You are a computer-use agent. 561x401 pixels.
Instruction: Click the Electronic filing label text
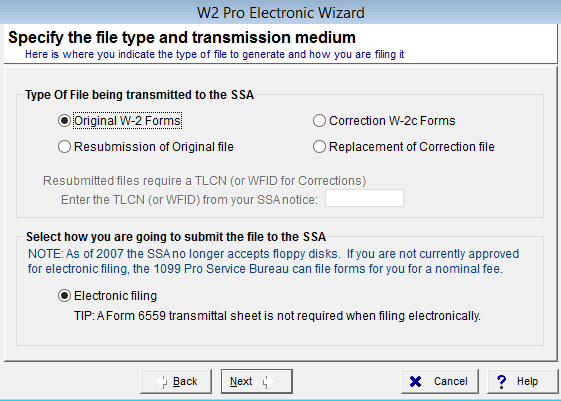click(x=115, y=296)
